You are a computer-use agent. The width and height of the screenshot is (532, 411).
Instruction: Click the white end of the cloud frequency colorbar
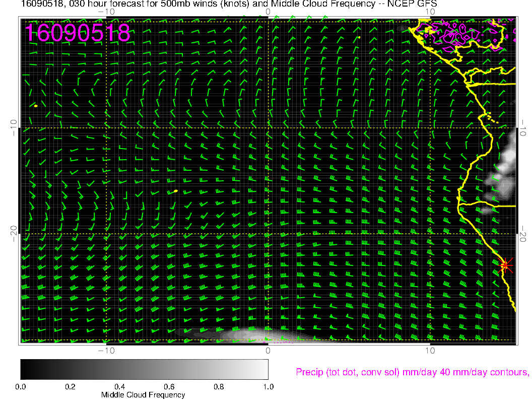click(x=262, y=369)
